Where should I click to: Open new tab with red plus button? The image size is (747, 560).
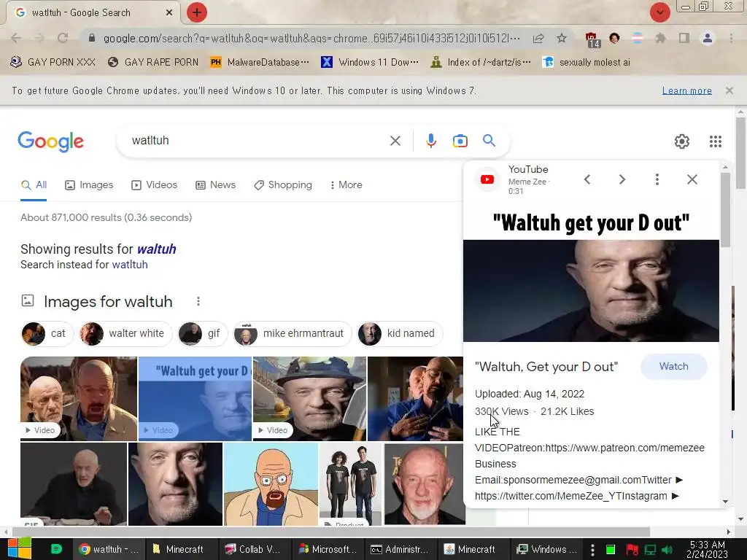tap(197, 12)
